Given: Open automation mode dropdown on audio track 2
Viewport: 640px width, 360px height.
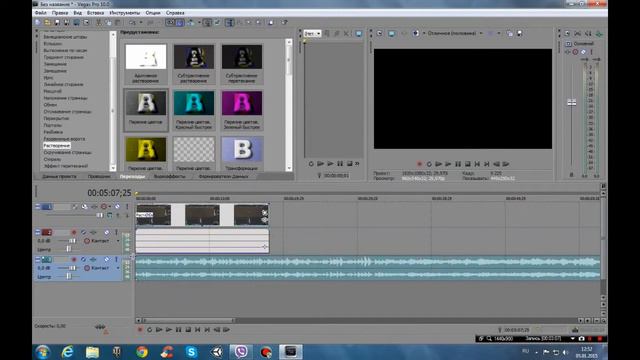Looking at the screenshot, I should pyautogui.click(x=118, y=241).
